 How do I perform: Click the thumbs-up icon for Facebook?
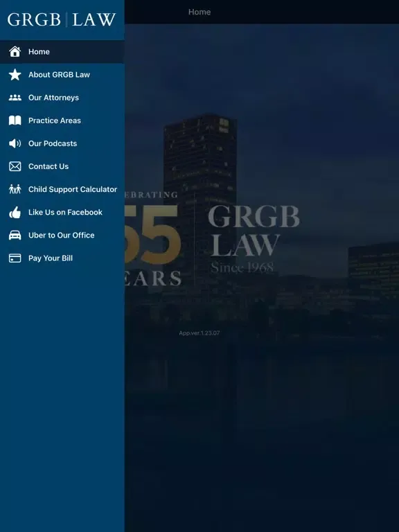point(15,213)
